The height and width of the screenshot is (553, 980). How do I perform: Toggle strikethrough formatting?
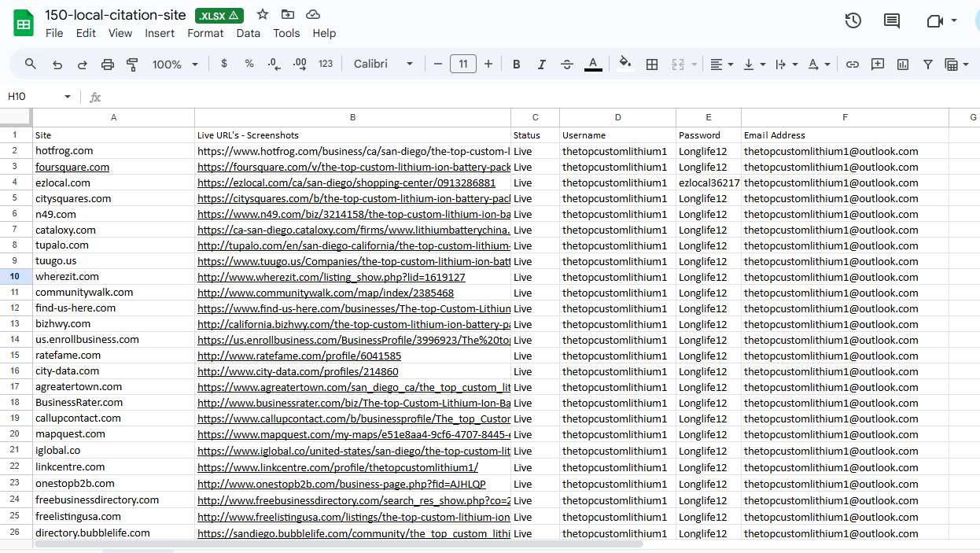coord(567,65)
